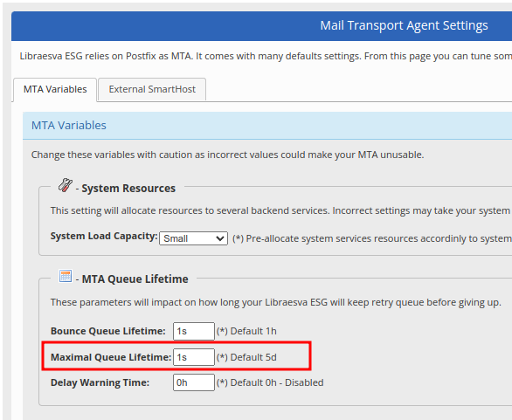Screen dimensions: 512x420
Task: Click the 'System Resources' group heading
Action: (x=128, y=189)
